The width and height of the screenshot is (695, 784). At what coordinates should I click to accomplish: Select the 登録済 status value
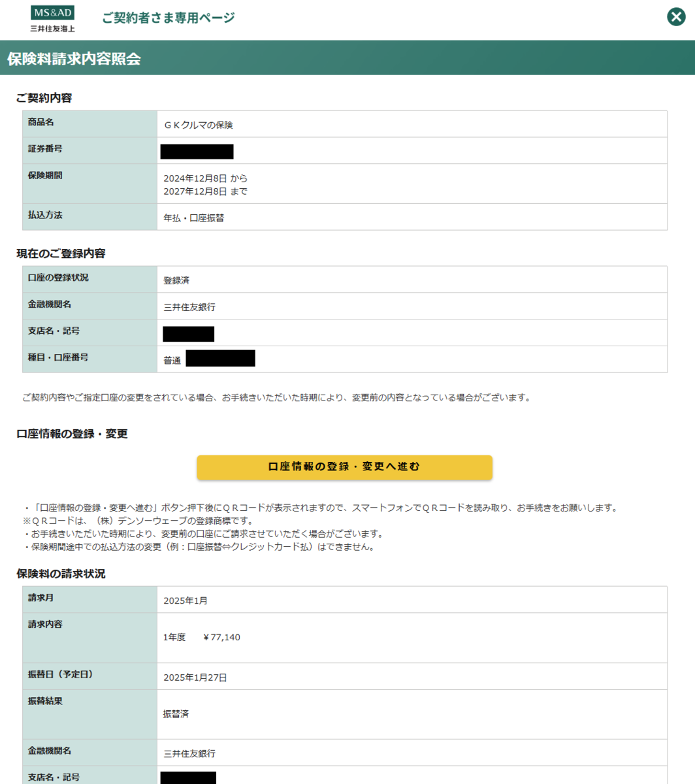[176, 280]
